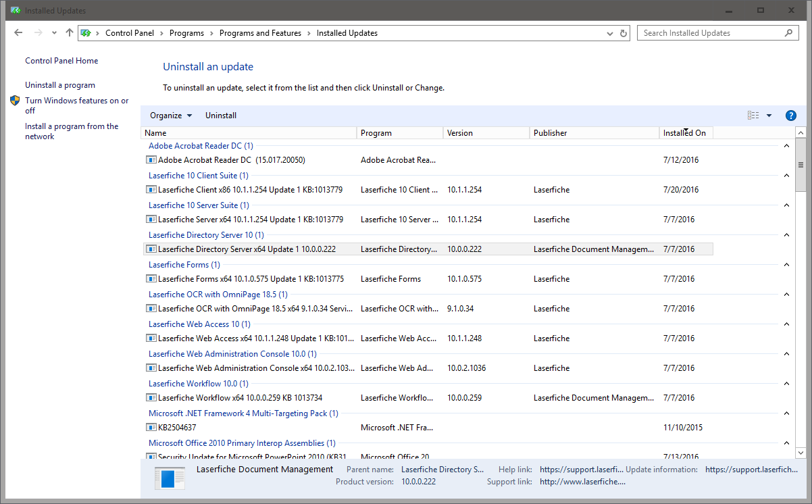812x504 pixels.
Task: Collapse the Laserfiche Forms group
Action: [786, 265]
